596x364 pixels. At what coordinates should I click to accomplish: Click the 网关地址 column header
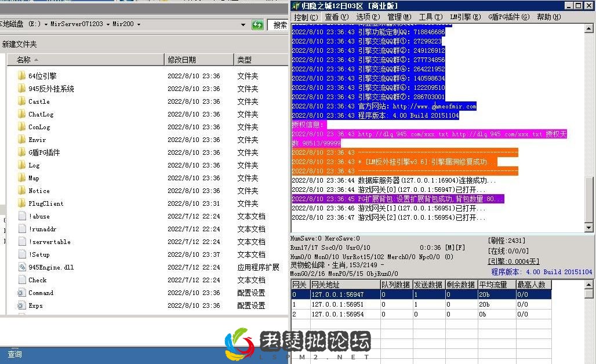[x=345, y=285]
